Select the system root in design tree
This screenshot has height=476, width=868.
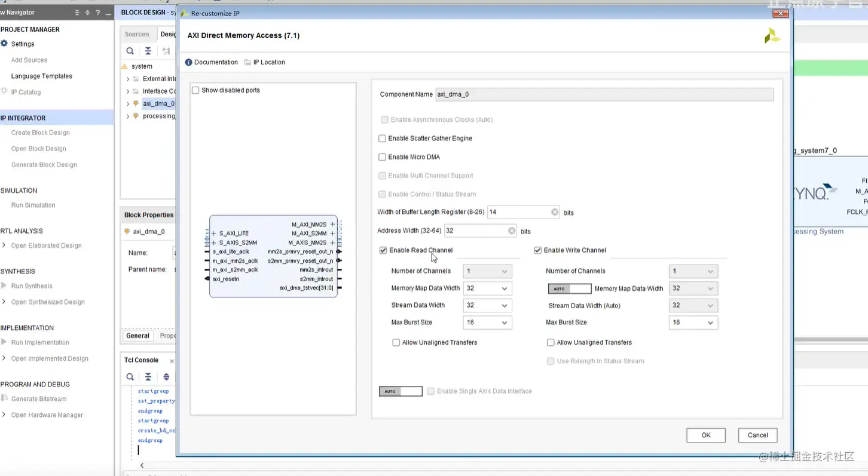[142, 66]
